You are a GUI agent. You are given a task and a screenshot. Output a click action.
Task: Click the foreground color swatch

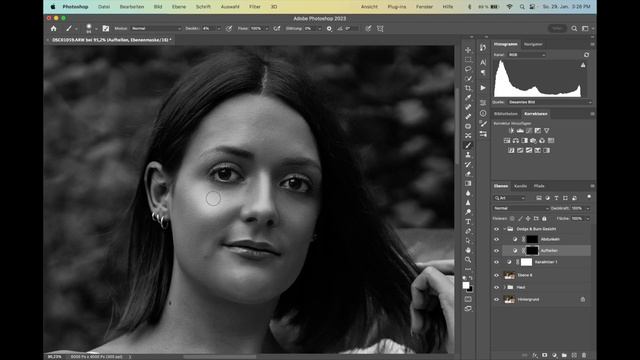pyautogui.click(x=466, y=286)
